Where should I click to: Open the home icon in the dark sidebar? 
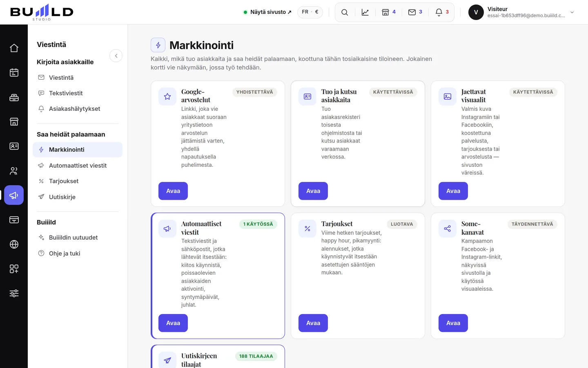tap(14, 48)
